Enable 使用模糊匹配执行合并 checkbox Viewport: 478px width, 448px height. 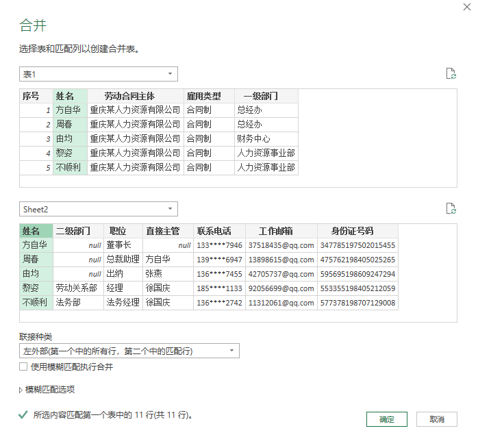tap(23, 366)
